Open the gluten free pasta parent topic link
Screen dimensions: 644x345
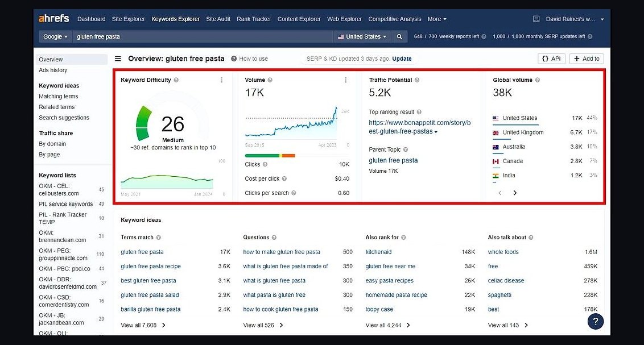(x=393, y=160)
